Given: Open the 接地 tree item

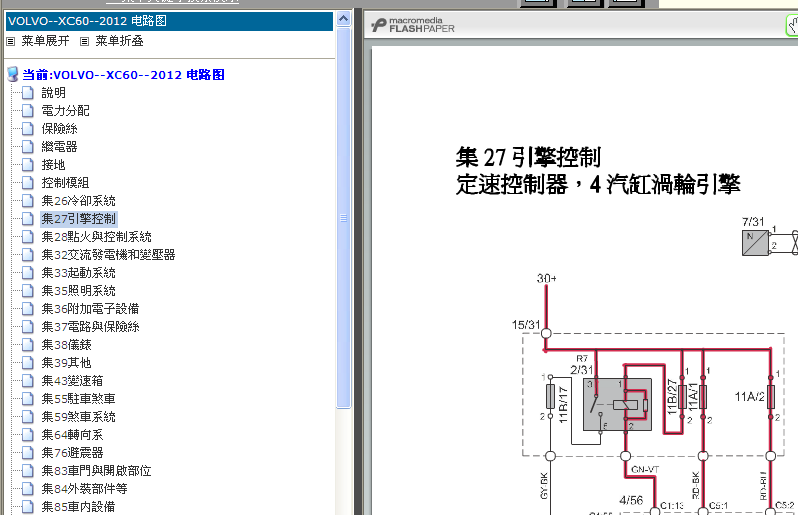Looking at the screenshot, I should coord(53,164).
